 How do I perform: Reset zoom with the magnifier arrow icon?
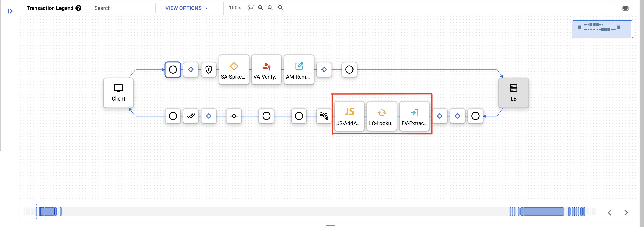[280, 8]
